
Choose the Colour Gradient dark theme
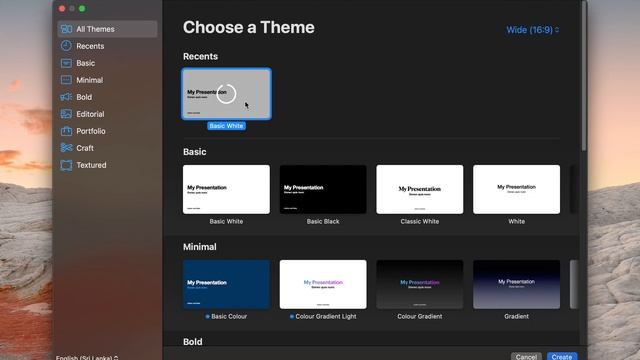[x=420, y=284]
